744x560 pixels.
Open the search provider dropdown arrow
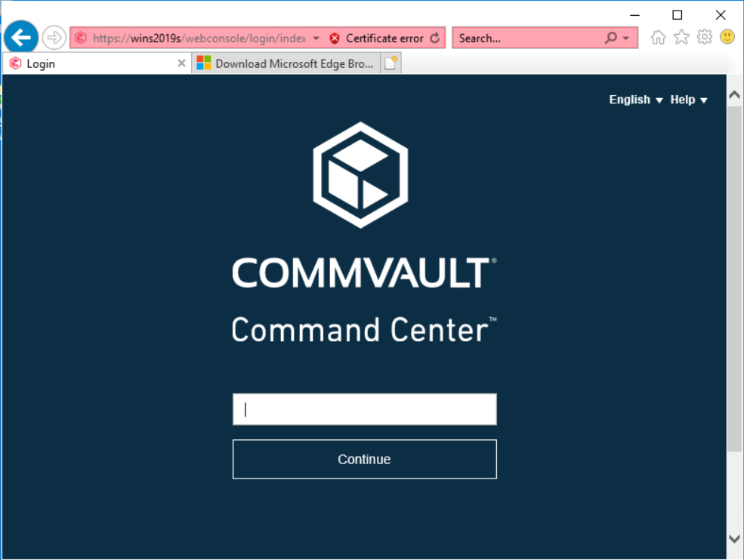[626, 38]
